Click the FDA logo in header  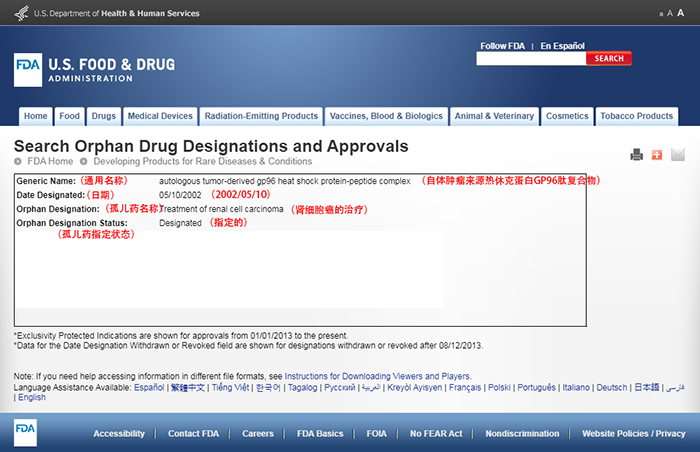point(27,70)
